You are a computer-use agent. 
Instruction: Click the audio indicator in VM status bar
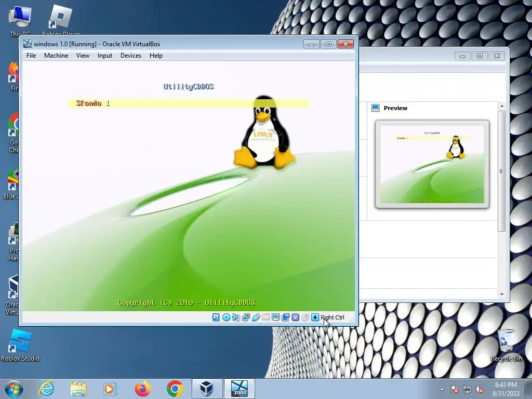point(236,317)
